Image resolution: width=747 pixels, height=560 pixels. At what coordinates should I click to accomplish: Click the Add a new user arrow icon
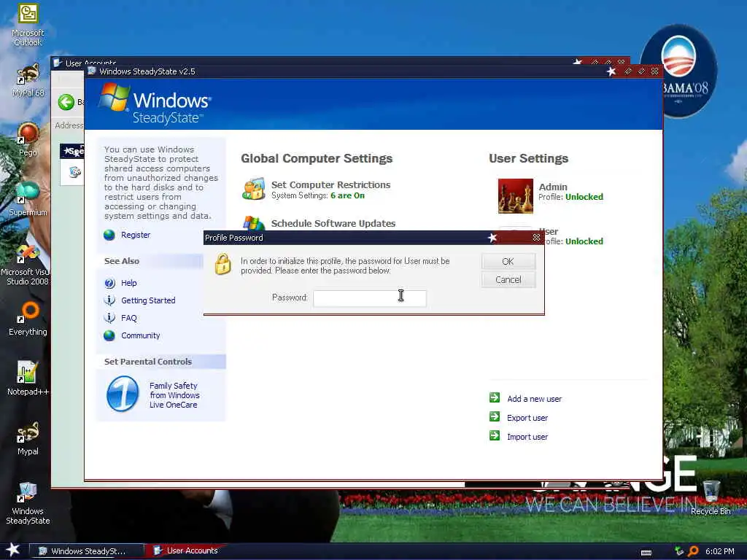pos(495,397)
